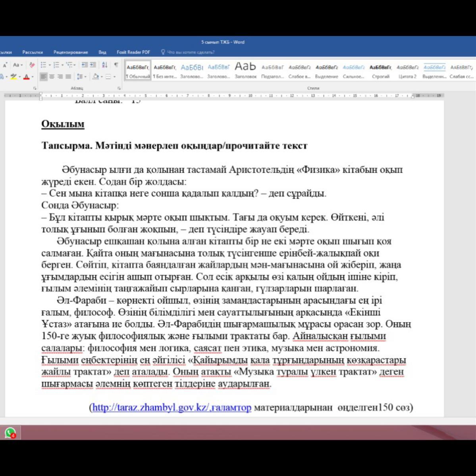Expand borders dropdown arrow
Screen dimensions: 476x476
pos(114,77)
